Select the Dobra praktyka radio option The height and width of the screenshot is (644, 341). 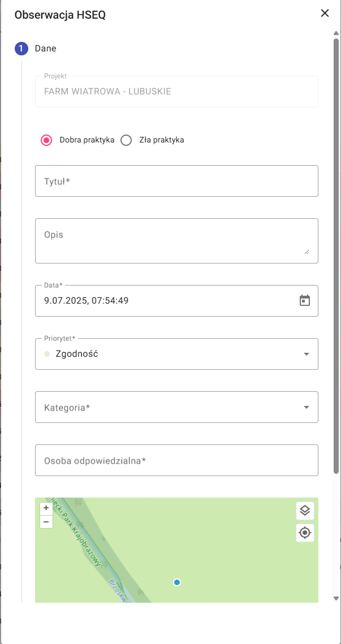47,140
